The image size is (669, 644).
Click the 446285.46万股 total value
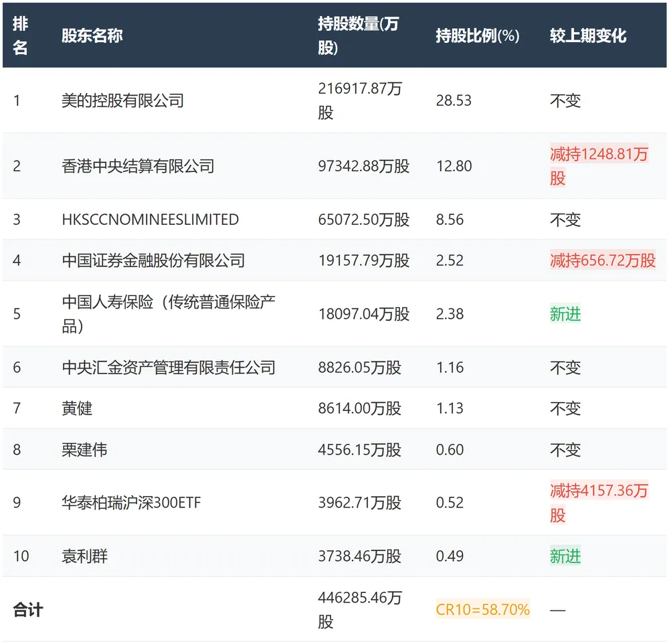coord(360,610)
